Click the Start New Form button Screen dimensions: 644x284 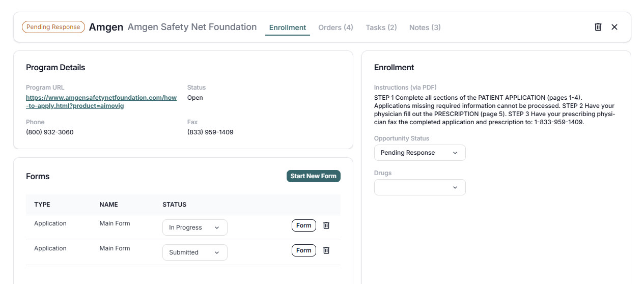tap(313, 176)
